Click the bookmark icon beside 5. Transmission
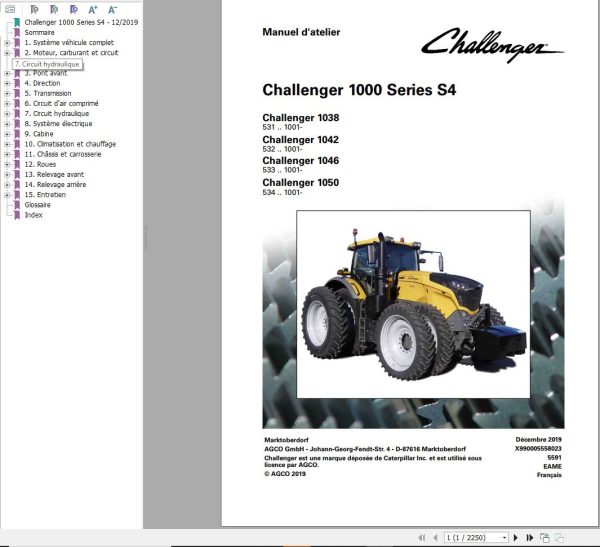The image size is (600, 547). (17, 93)
